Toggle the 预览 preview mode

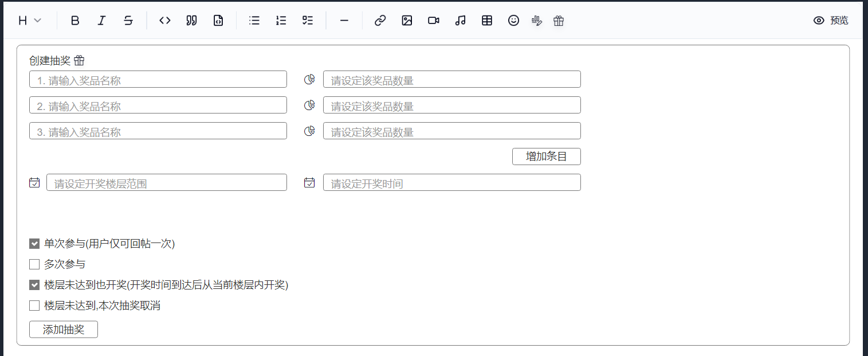click(x=831, y=21)
